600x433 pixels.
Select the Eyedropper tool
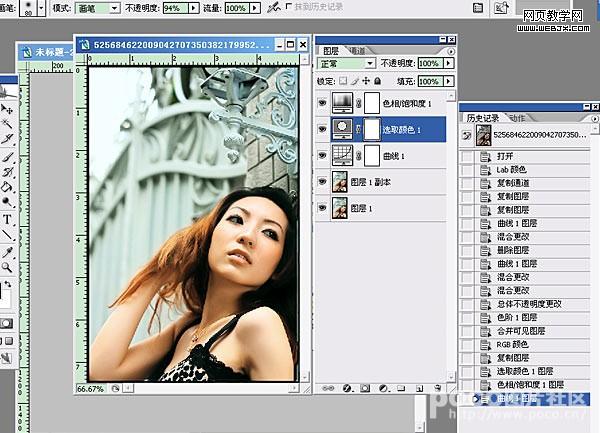(x=7, y=252)
